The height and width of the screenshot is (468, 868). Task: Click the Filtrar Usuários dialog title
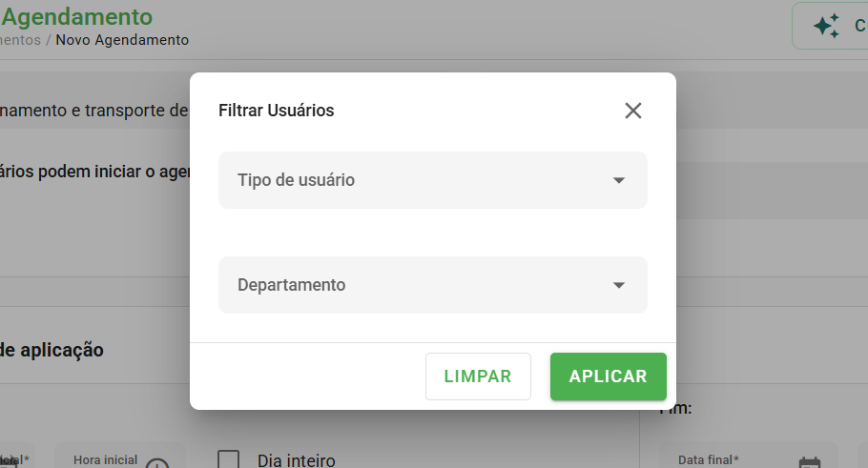(277, 111)
